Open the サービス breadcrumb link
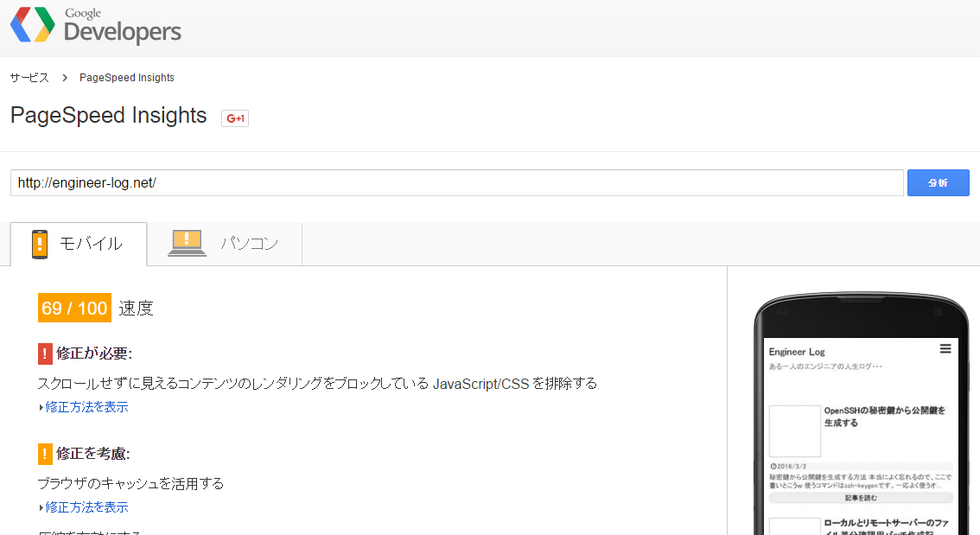980x535 pixels. 29,78
